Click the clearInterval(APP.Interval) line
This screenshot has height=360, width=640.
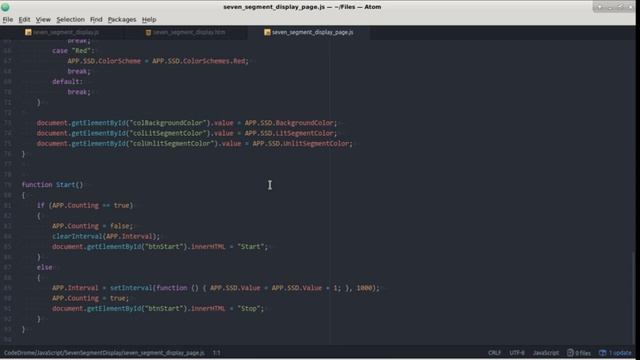106,236
